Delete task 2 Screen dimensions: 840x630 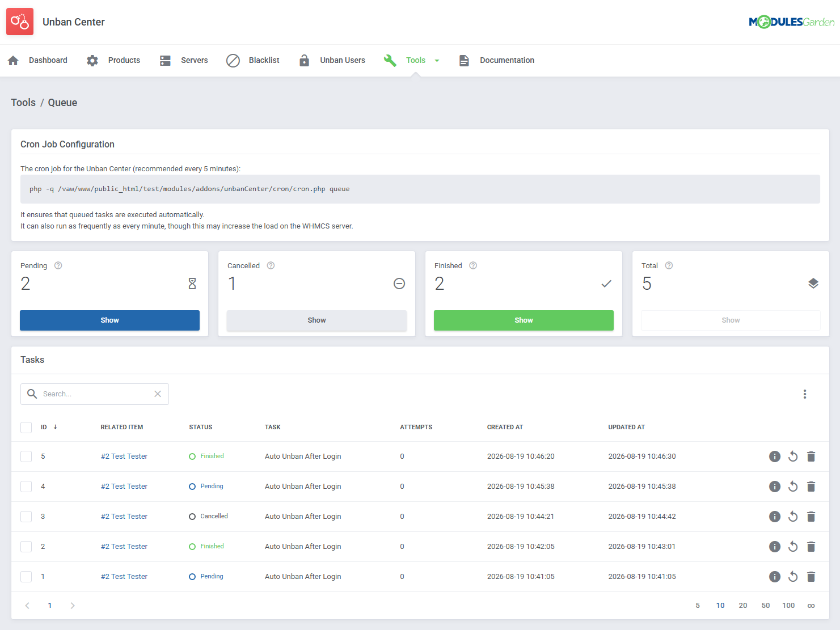tap(811, 547)
